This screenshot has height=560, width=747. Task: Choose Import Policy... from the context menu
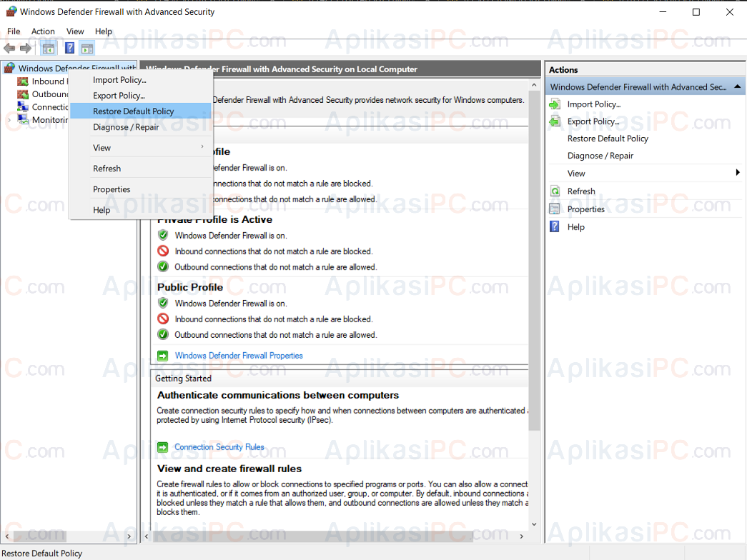pos(141,79)
